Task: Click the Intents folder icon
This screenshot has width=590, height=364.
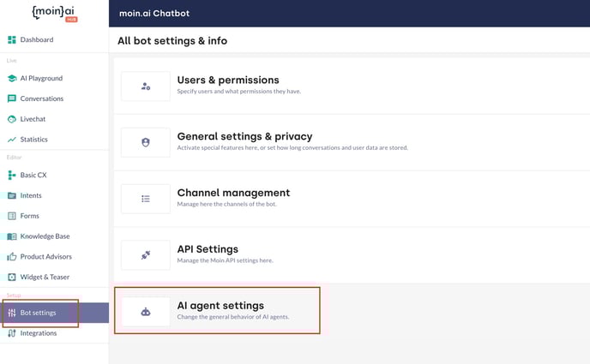Action: coord(12,195)
